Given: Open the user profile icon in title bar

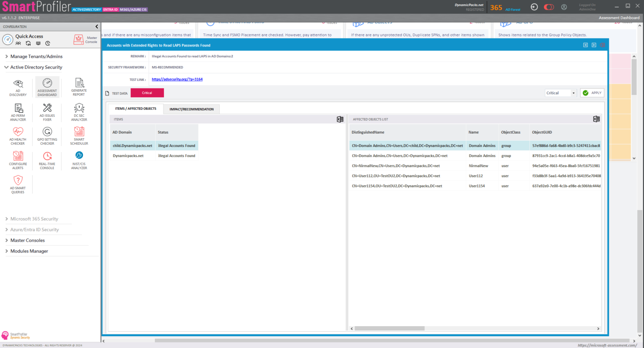Looking at the screenshot, I should (564, 7).
